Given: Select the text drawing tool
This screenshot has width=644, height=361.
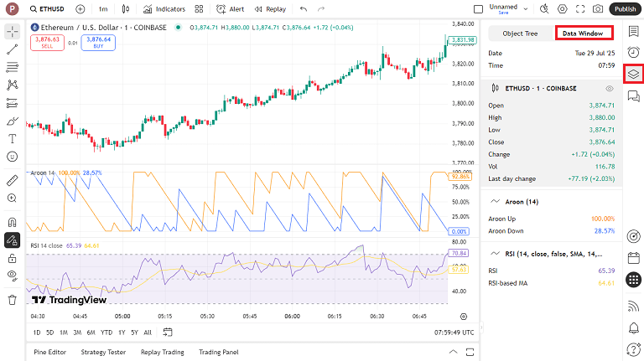Looking at the screenshot, I should click(13, 138).
